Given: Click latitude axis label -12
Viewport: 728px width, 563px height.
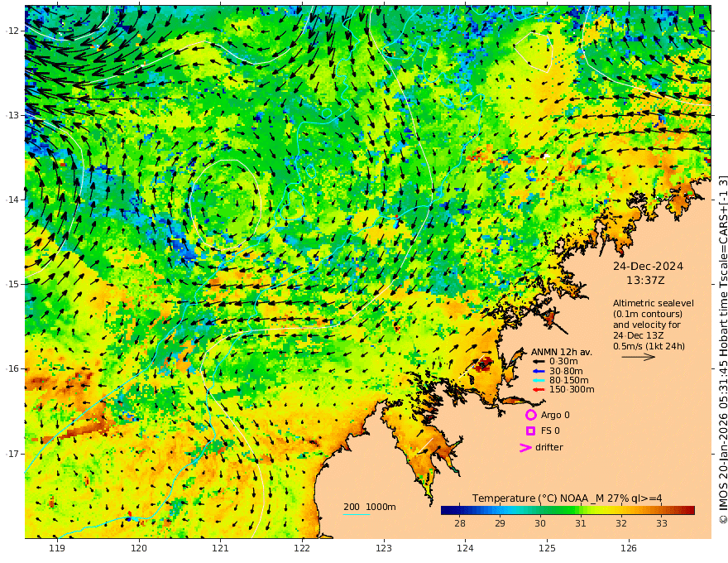Looking at the screenshot, I should [x=12, y=31].
